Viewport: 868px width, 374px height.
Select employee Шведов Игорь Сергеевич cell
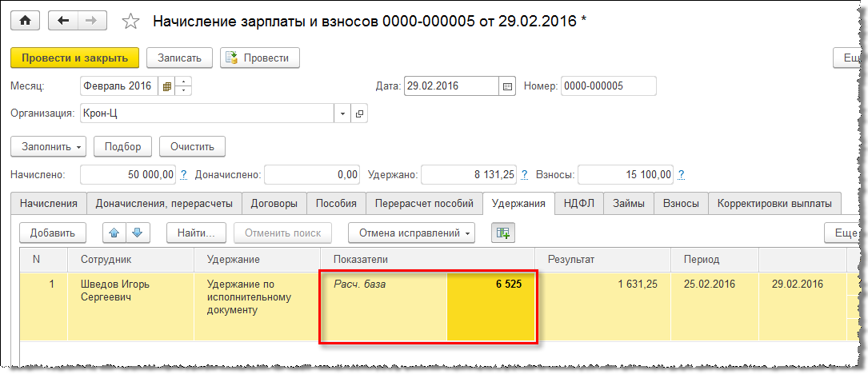[130, 307]
